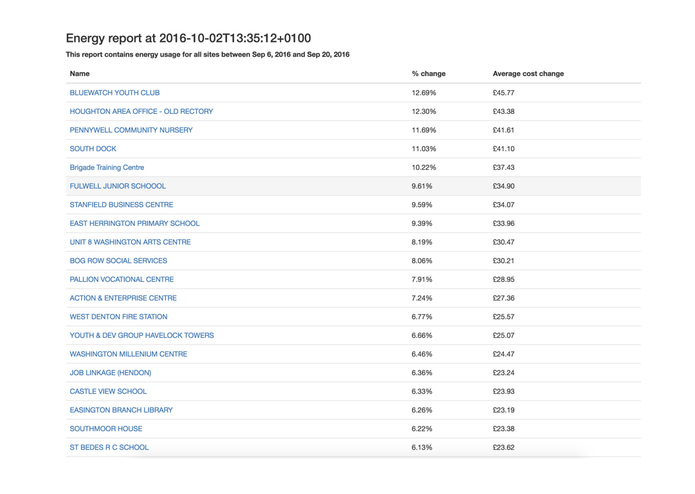Click the £23.93 cost cell
This screenshot has height=494, width=695.
pos(503,391)
